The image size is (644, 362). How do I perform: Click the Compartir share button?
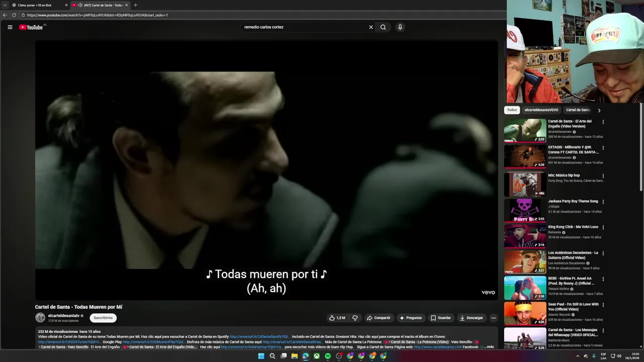pyautogui.click(x=378, y=318)
